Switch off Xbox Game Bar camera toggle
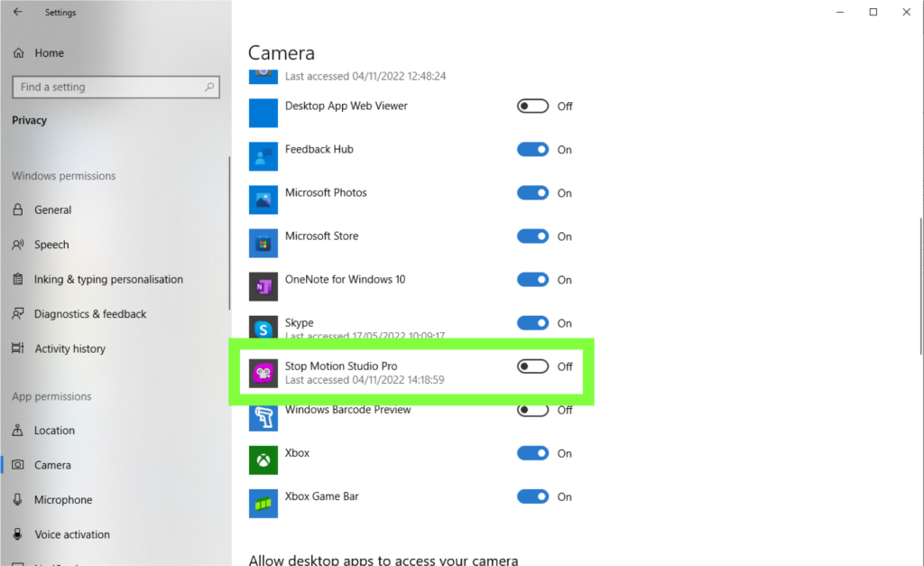The image size is (924, 566). click(x=532, y=497)
